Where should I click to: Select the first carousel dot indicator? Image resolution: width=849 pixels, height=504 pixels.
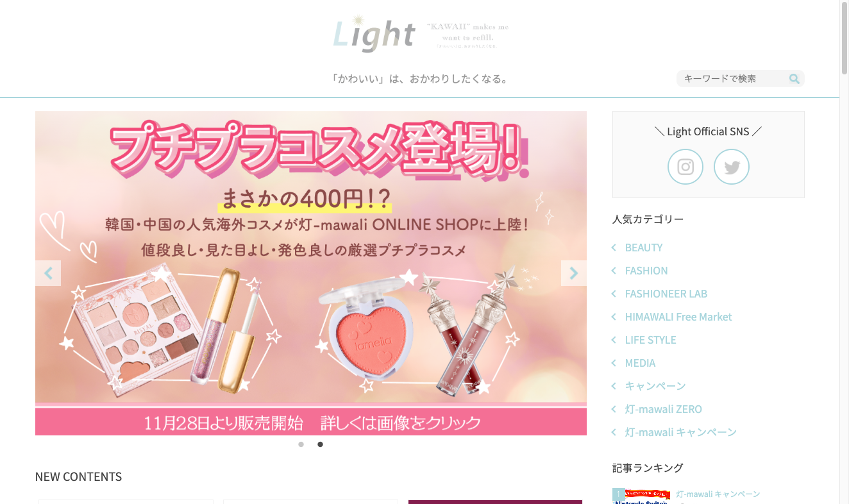point(301,444)
